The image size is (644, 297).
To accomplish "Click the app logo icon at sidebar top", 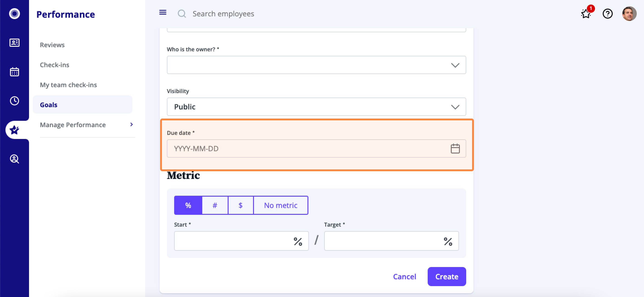I will [x=14, y=14].
